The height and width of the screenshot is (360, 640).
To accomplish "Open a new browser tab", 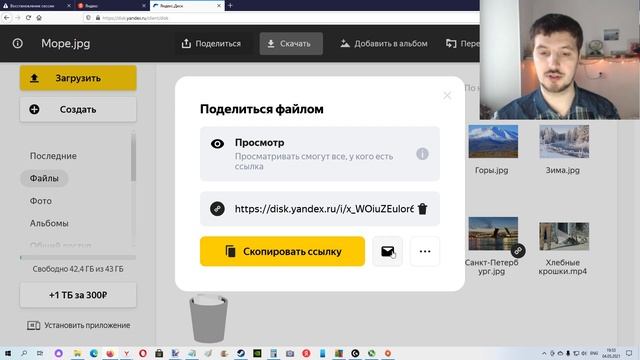I will tap(230, 6).
